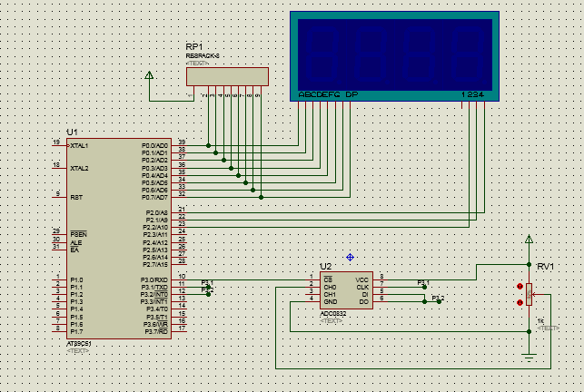Click the 'RESPACK-8' value text
The height and width of the screenshot is (392, 584).
point(203,56)
